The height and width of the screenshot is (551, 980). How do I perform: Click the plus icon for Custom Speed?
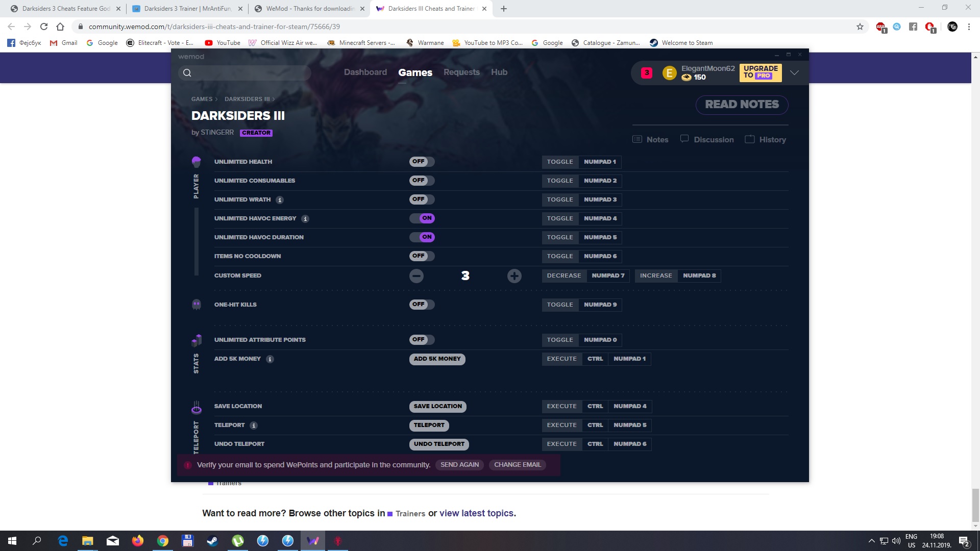[514, 276]
